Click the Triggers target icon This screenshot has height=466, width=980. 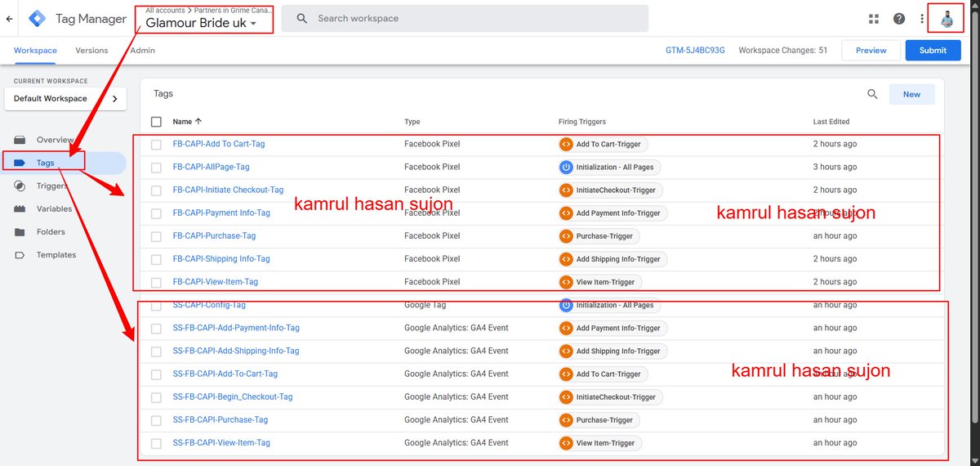(x=20, y=186)
